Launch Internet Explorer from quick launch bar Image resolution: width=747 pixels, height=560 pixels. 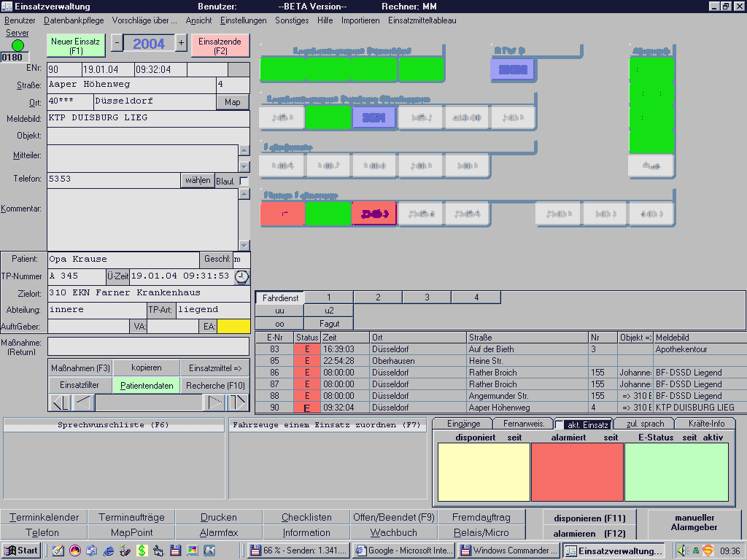coord(109,551)
